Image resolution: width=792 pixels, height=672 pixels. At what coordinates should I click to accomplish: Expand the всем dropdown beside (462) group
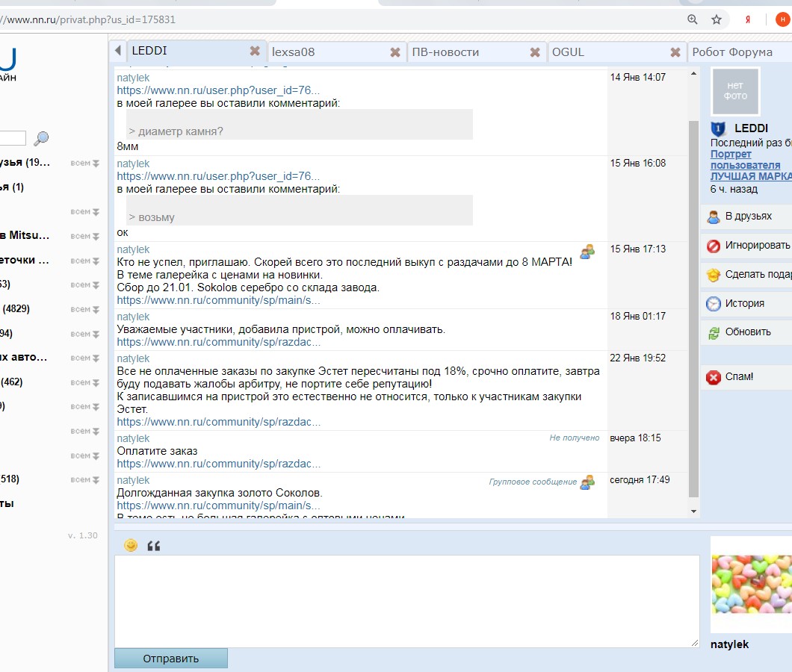tap(85, 383)
